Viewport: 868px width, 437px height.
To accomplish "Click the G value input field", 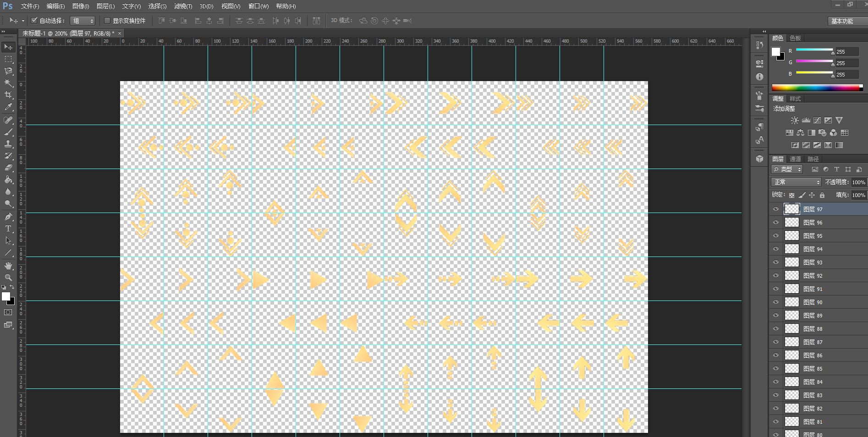I will tap(847, 63).
